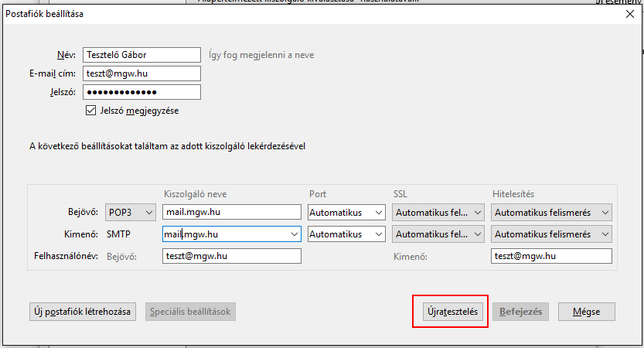
Task: Open the outgoing Hitelesítés authentication dropdown
Action: click(x=551, y=234)
